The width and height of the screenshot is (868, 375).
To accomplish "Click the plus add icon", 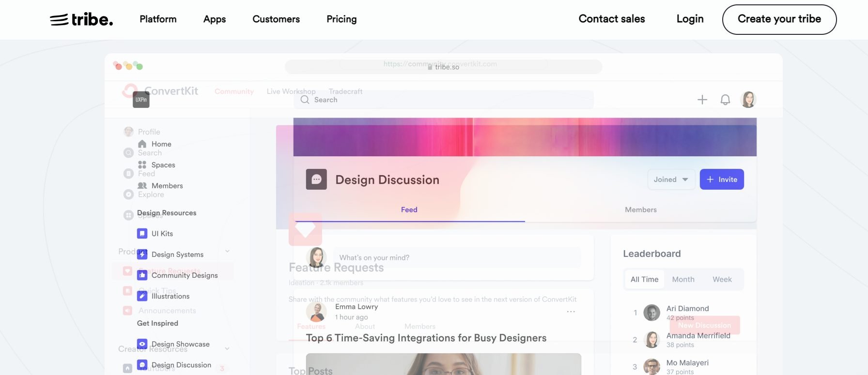I will (x=702, y=100).
